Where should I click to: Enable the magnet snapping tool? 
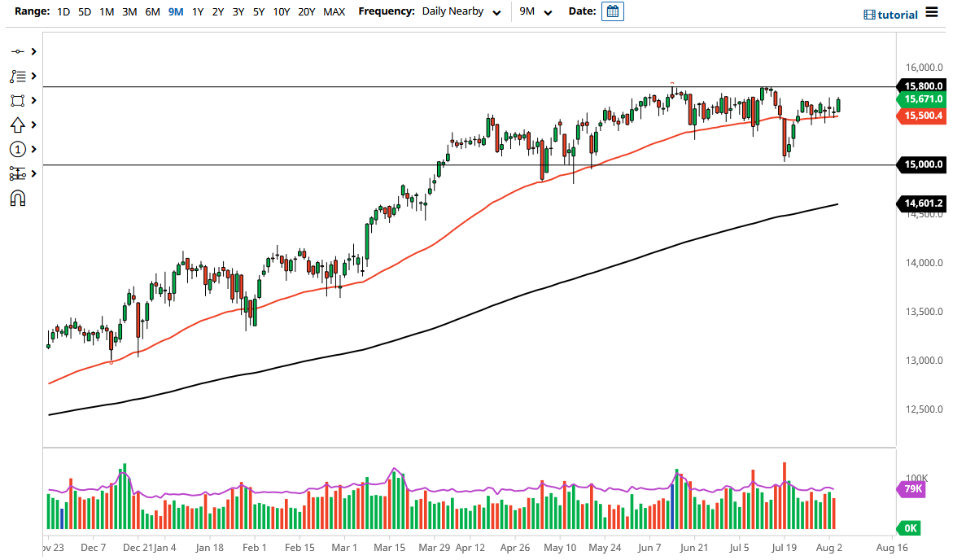(x=18, y=198)
